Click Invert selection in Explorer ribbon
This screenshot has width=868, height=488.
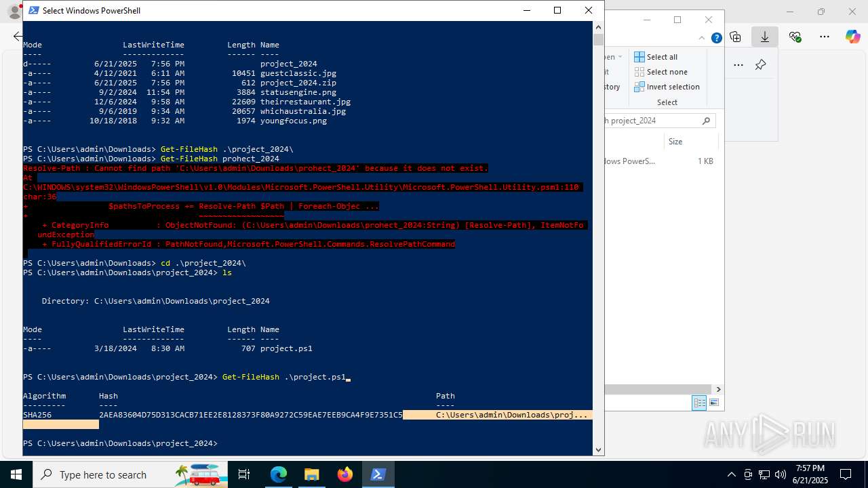tap(667, 87)
